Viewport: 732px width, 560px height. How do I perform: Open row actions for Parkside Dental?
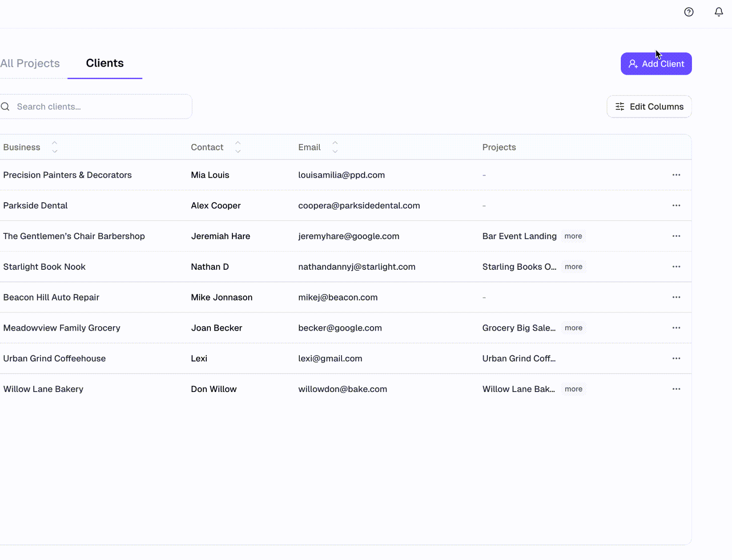[676, 205]
